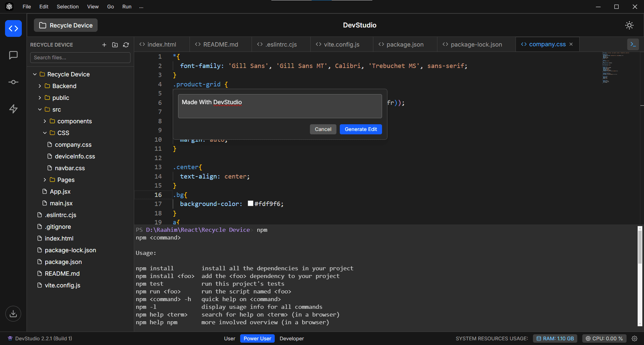Select the User mode option
Viewport: 644px width, 345px height.
pos(230,339)
